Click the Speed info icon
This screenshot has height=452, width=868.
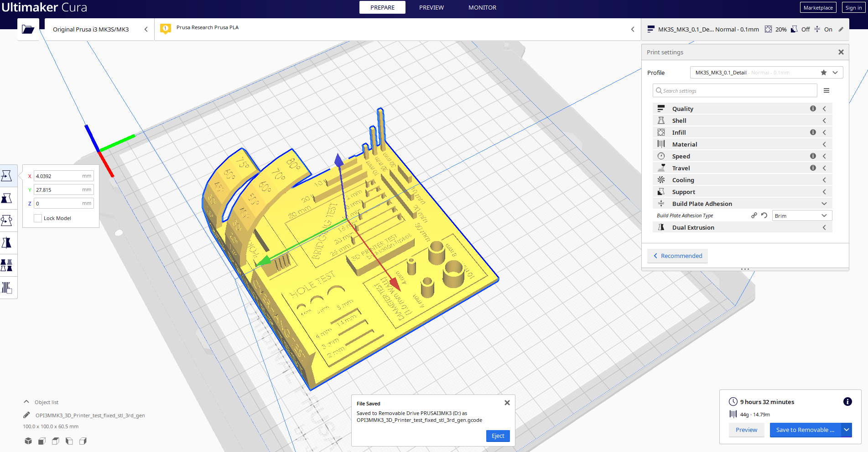[813, 156]
